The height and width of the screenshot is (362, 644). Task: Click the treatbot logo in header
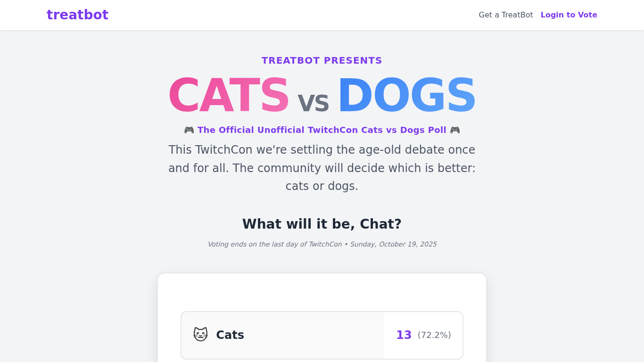click(x=77, y=15)
